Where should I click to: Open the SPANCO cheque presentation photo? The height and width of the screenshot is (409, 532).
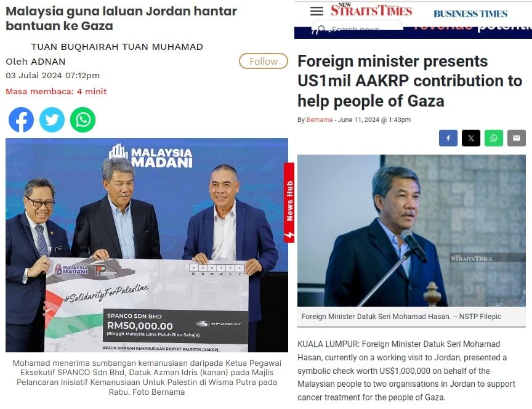coord(147,245)
